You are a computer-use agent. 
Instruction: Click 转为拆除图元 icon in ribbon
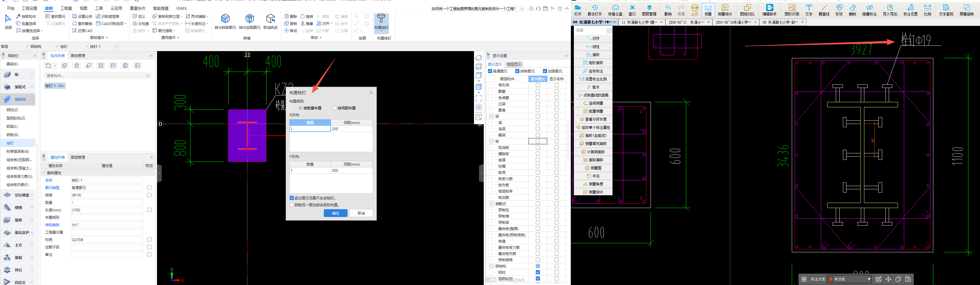click(225, 22)
